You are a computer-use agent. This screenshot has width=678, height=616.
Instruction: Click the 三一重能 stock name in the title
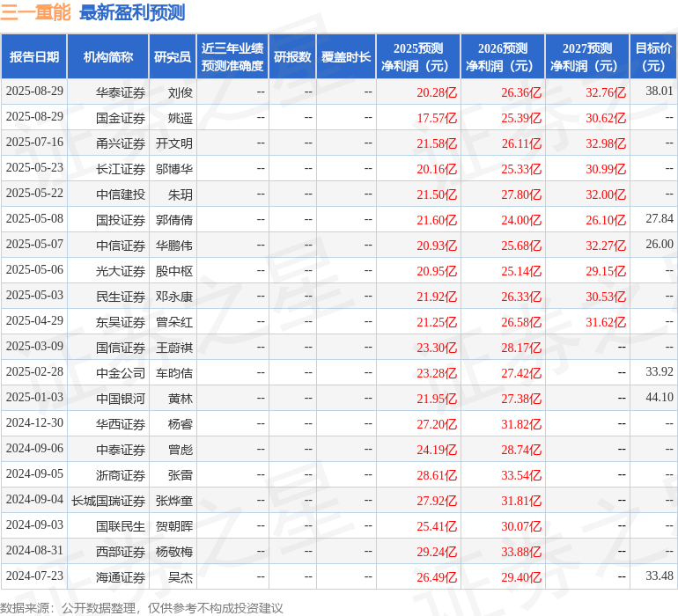(35, 12)
